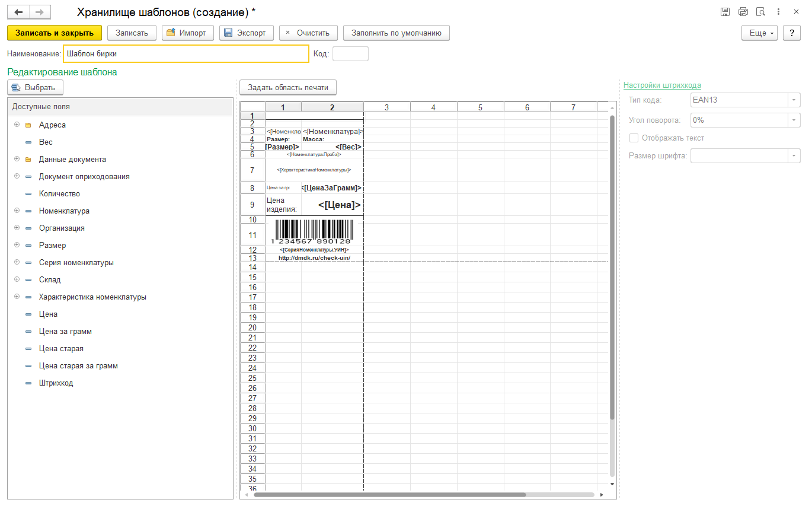This screenshot has width=812, height=506.
Task: Go forward with the right arrow button
Action: 40,12
